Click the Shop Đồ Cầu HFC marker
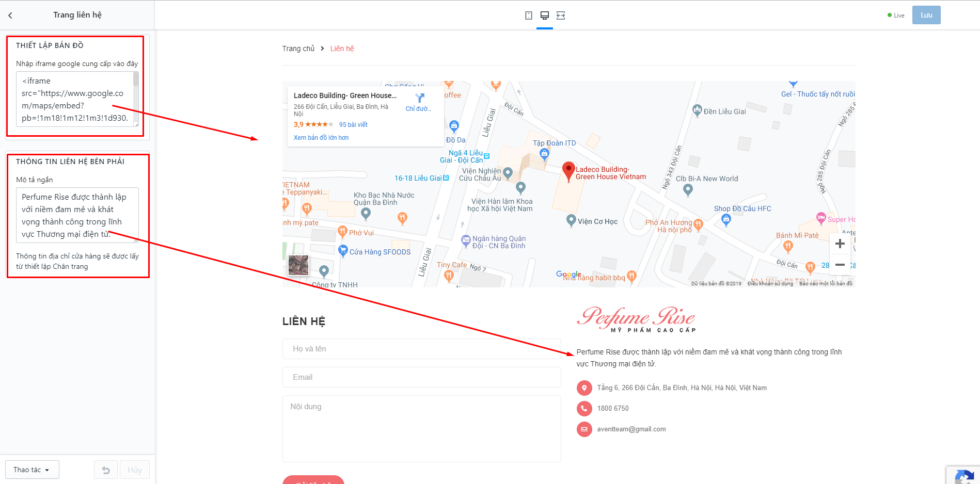This screenshot has width=980, height=484. pos(726,220)
